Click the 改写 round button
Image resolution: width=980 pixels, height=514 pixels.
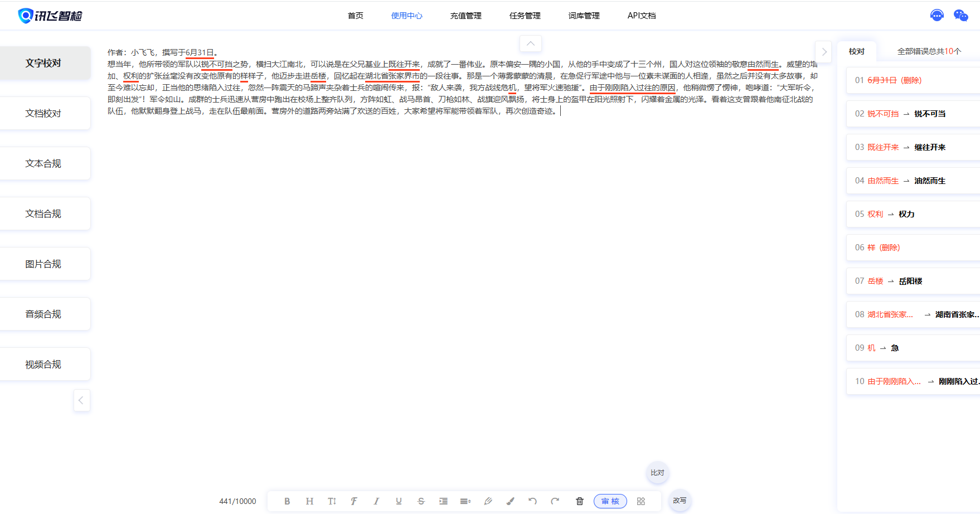point(680,501)
